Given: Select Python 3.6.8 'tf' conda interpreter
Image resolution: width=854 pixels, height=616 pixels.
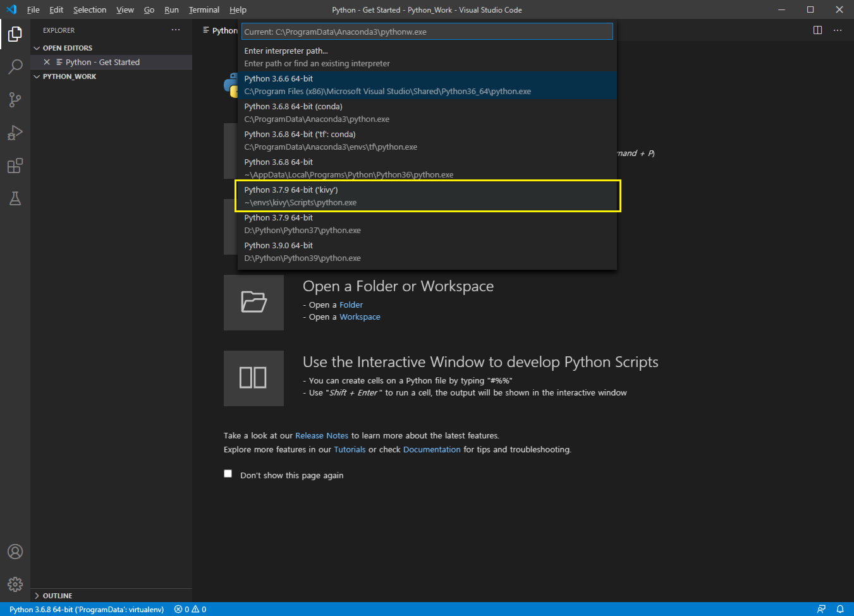Looking at the screenshot, I should (x=427, y=141).
